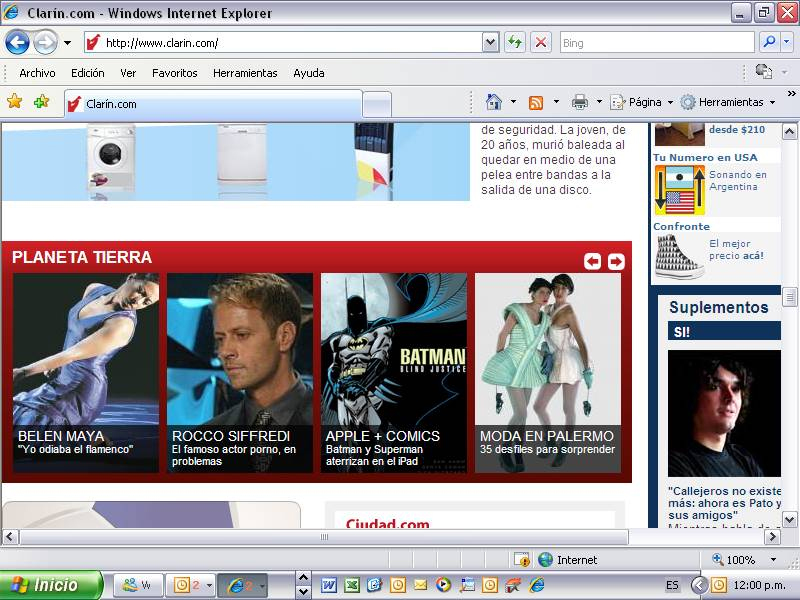Click the sneaker image in the Confronte ad
Viewport: 800px width, 600px height.
(679, 257)
